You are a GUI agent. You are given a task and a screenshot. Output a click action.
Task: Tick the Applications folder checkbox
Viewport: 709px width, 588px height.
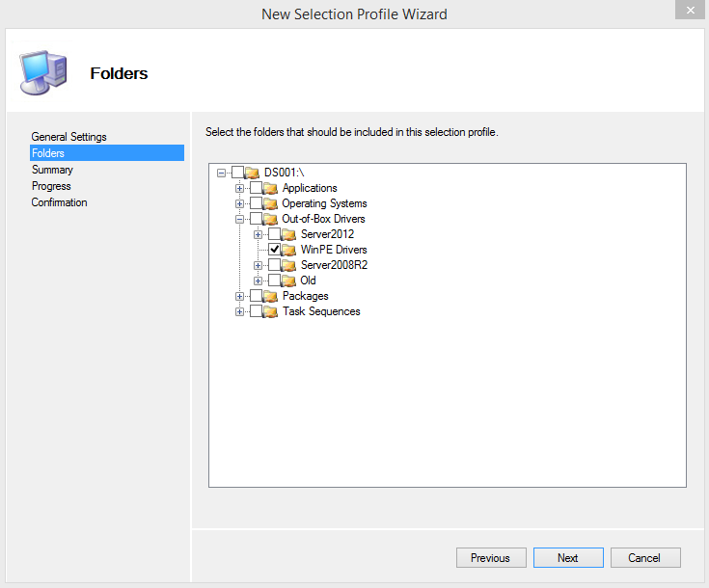(x=256, y=188)
